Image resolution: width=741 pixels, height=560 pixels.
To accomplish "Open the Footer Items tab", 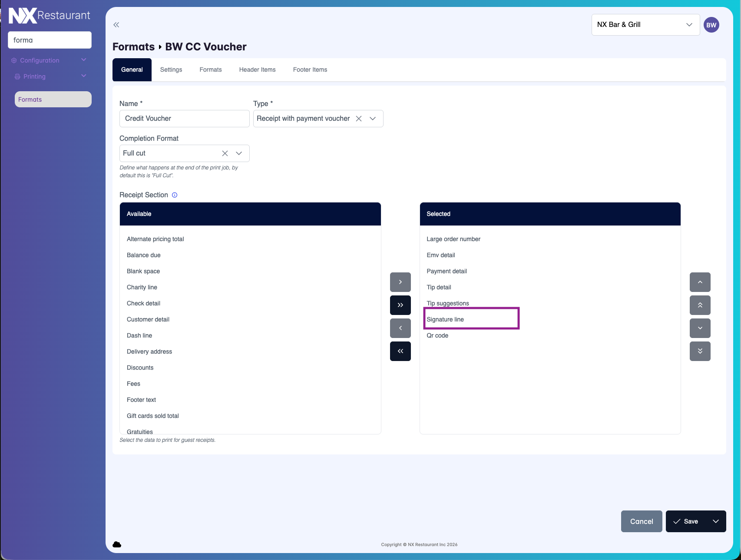I will point(310,70).
